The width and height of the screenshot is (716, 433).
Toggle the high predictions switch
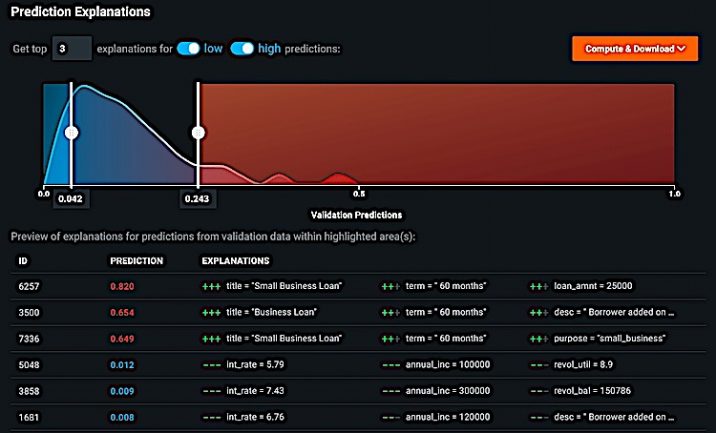(x=241, y=48)
